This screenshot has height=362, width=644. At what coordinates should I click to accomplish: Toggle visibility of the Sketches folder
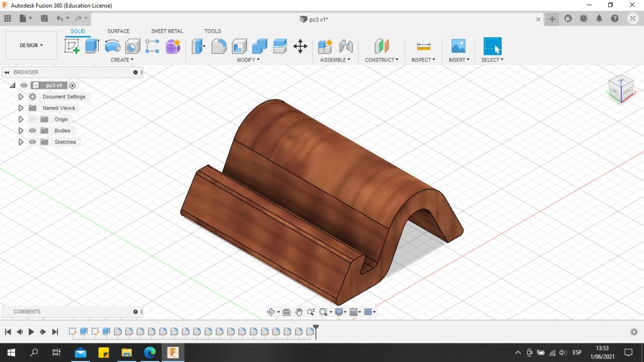(x=33, y=142)
